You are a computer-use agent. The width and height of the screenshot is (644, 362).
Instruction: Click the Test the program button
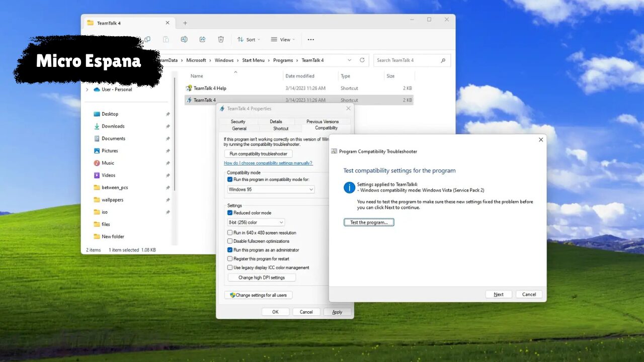coord(369,222)
